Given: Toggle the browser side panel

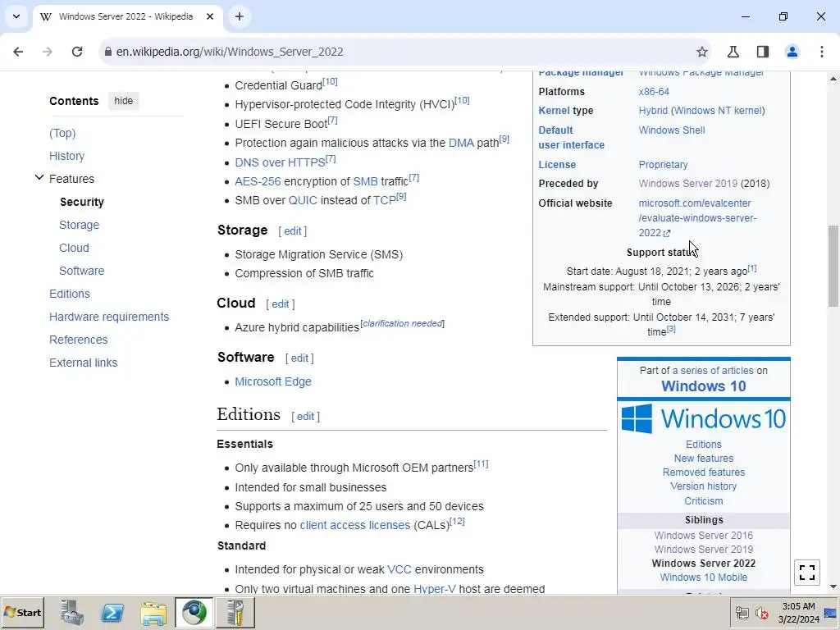Looking at the screenshot, I should click(762, 52).
